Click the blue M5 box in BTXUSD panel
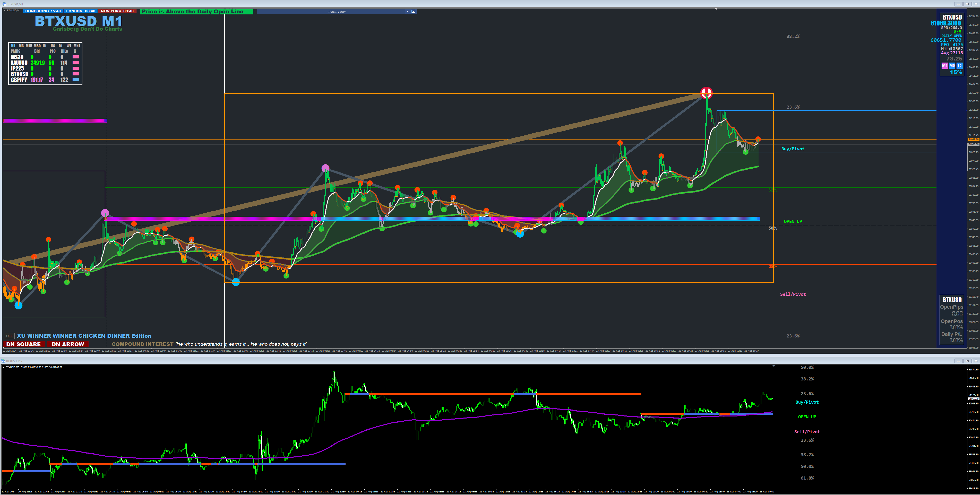 (x=952, y=66)
